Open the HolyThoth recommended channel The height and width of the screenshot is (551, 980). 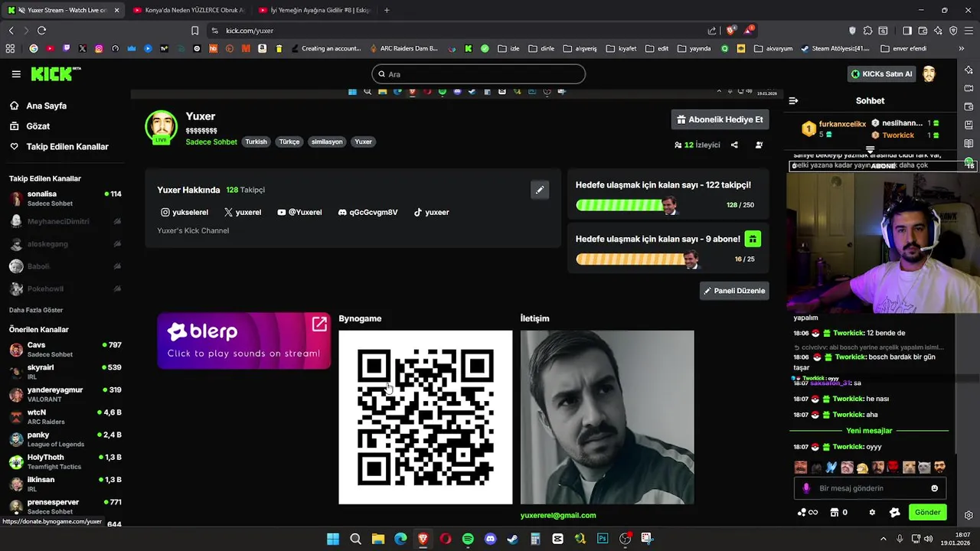coord(65,461)
